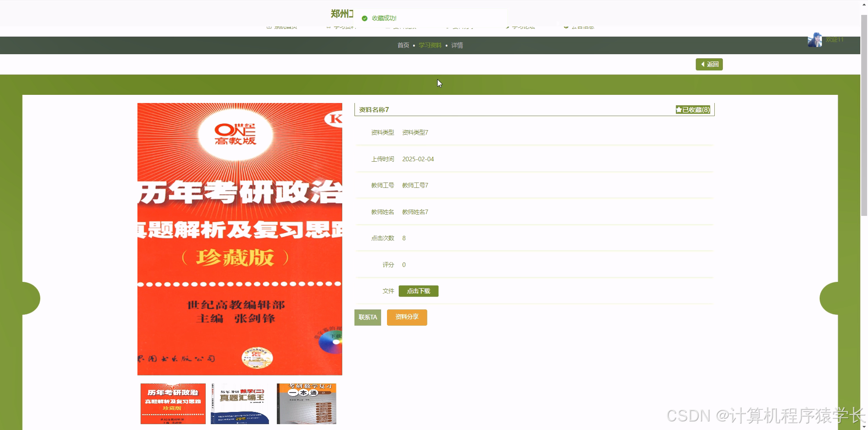Image resolution: width=868 pixels, height=430 pixels.
Task: Click the star icon on 已收藏(8) button
Action: (678, 109)
